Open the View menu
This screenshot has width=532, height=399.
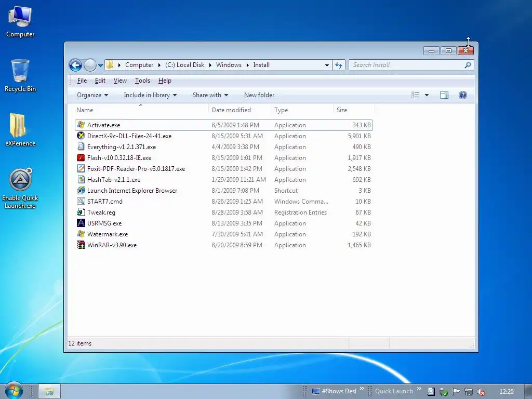click(x=120, y=81)
